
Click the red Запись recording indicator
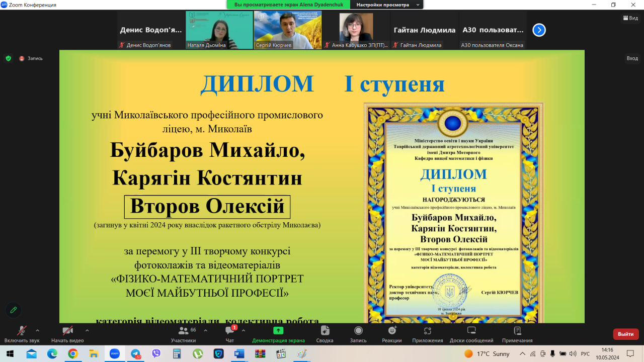click(31, 58)
